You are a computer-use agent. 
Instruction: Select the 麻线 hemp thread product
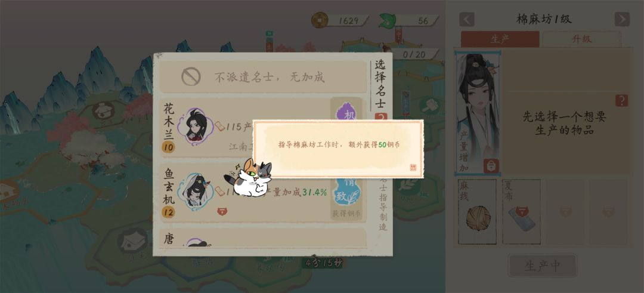477,211
